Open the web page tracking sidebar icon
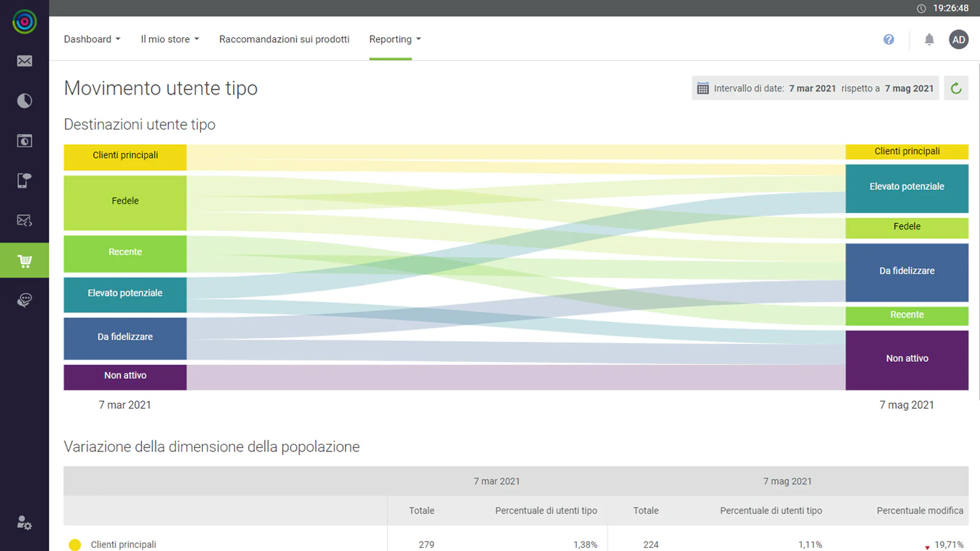Screen dimensions: 980x551 point(24,141)
